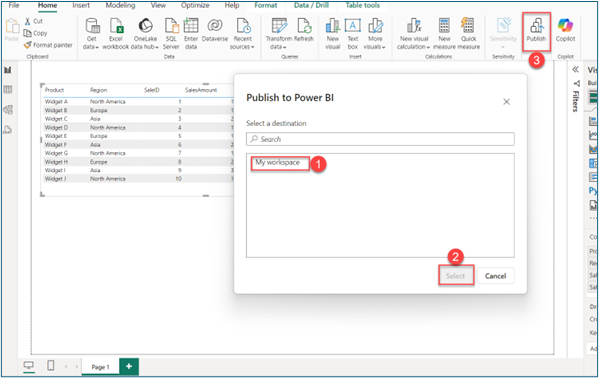Switch to the Optimize tab
The height and width of the screenshot is (378, 599).
coord(195,5)
